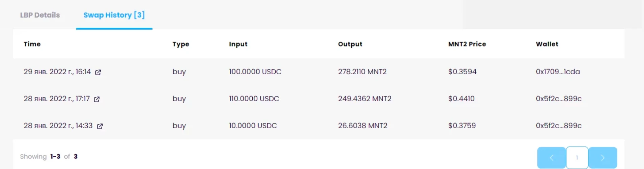This screenshot has width=644, height=169.
Task: Open external link icon for 29 янв. 16:14 swap
Action: point(98,72)
